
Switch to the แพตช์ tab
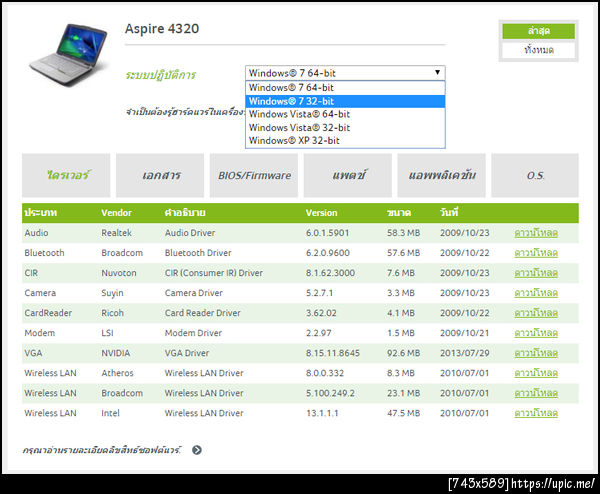click(x=348, y=175)
